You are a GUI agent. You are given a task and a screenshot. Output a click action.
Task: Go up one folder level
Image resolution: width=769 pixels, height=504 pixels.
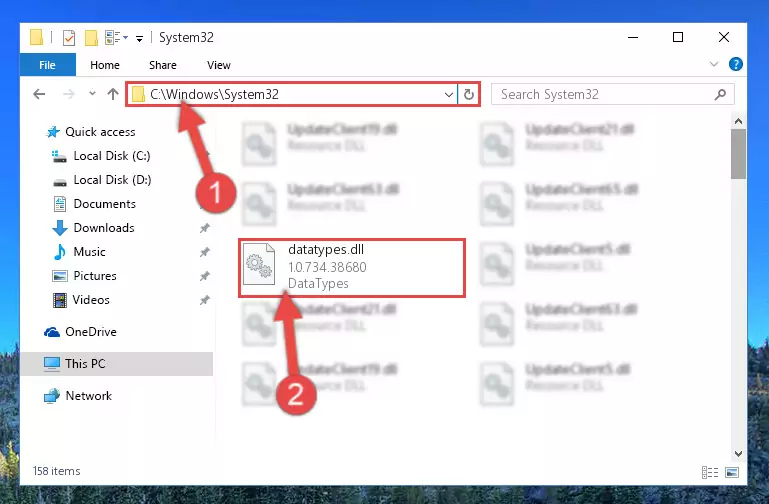click(113, 94)
